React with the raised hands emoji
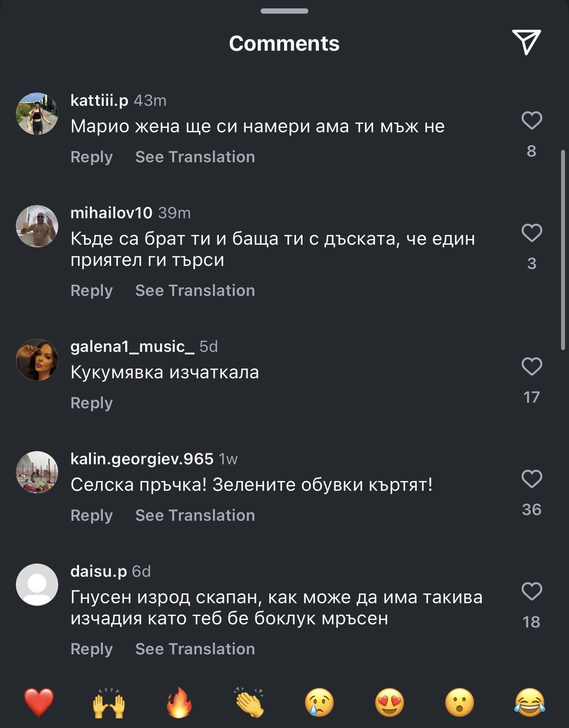The width and height of the screenshot is (569, 728). point(109,702)
